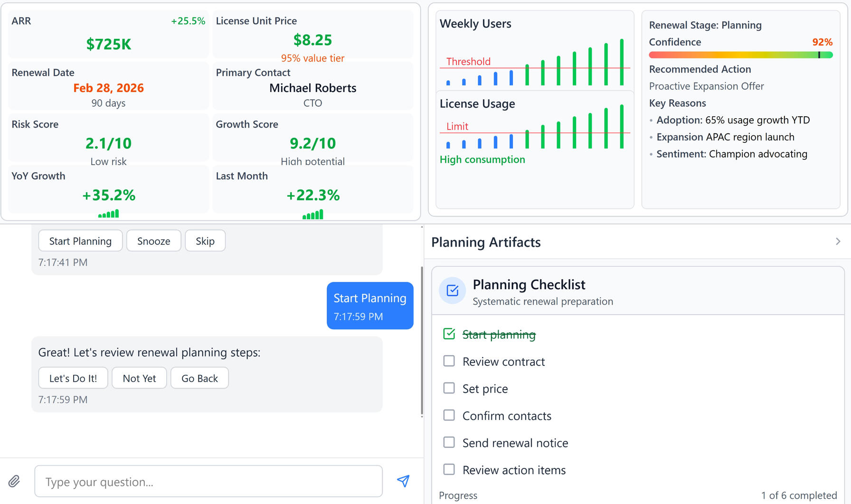The width and height of the screenshot is (851, 504).
Task: Click the Confidence gradient bar
Action: click(x=740, y=55)
